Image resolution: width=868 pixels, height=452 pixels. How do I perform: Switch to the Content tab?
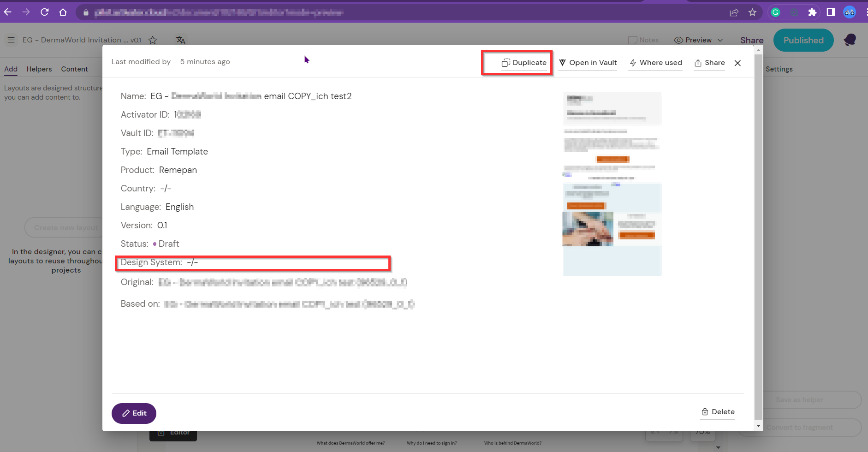[x=74, y=69]
